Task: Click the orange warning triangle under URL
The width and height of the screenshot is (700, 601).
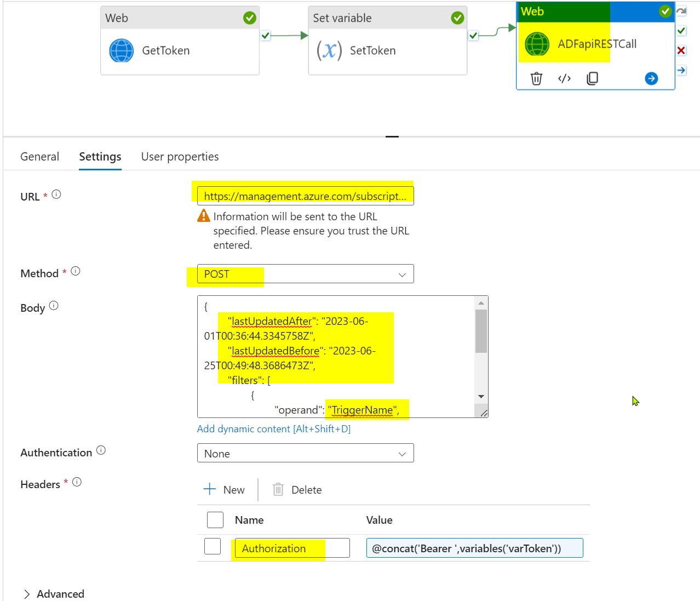Action: 204,216
